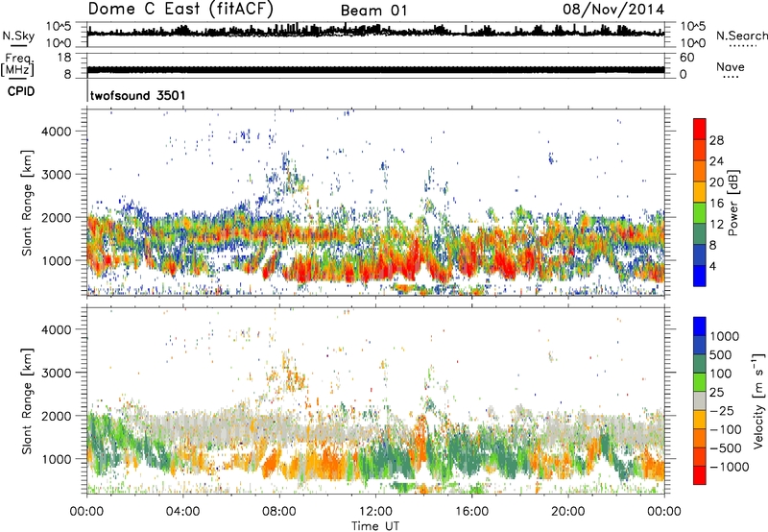768x532 pixels.
Task: Click the blue bottom of the power color bar
Action: tap(700, 276)
